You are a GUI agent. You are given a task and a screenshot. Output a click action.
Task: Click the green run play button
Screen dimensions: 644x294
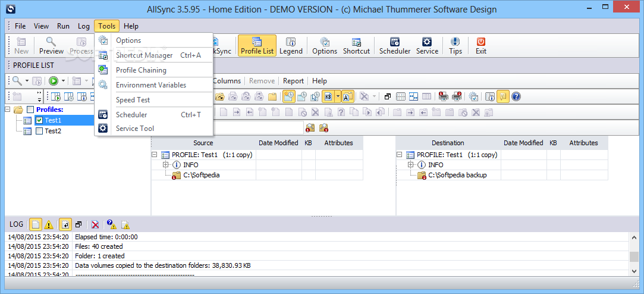coord(54,81)
